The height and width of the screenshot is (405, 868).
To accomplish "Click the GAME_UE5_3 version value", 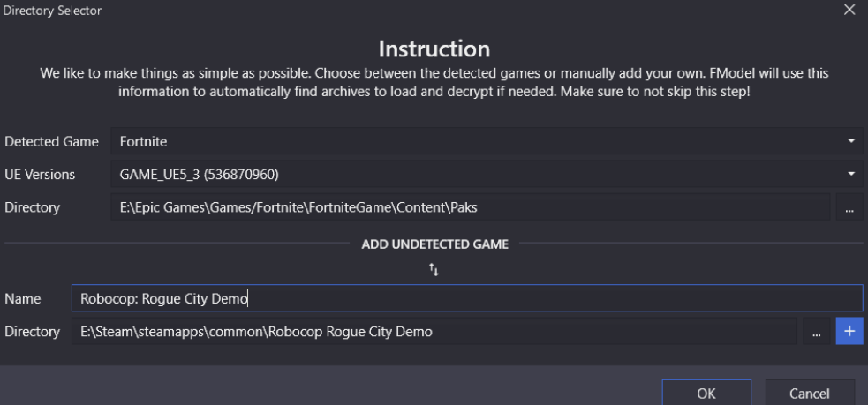I will coord(200,175).
